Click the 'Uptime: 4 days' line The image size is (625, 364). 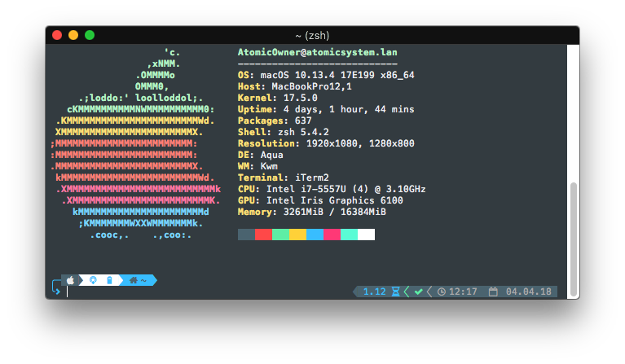(326, 109)
